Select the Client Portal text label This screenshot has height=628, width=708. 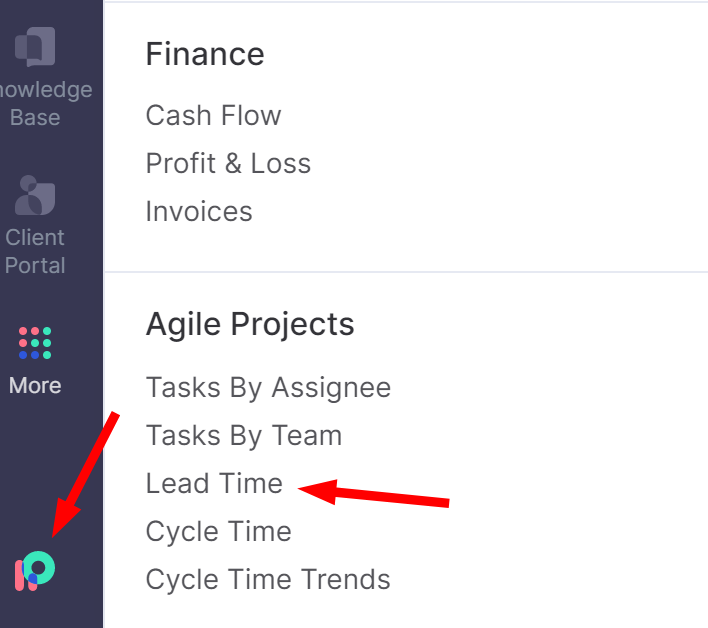(x=35, y=251)
